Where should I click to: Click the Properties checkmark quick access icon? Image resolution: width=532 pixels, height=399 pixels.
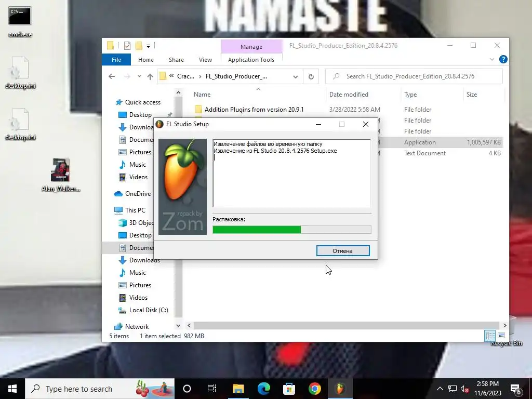pos(127,46)
